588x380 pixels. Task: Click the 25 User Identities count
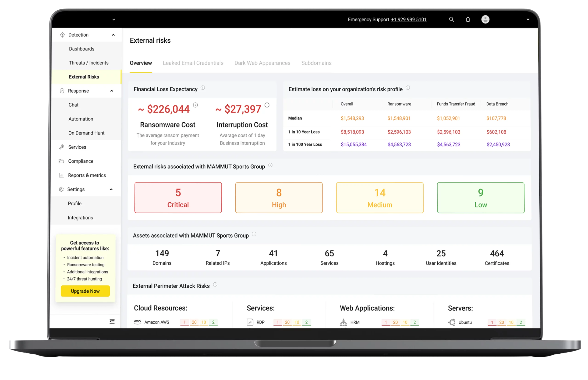[441, 257]
